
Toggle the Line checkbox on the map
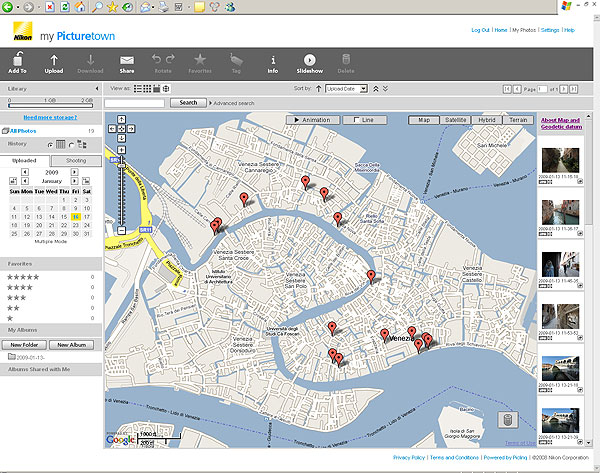(357, 120)
